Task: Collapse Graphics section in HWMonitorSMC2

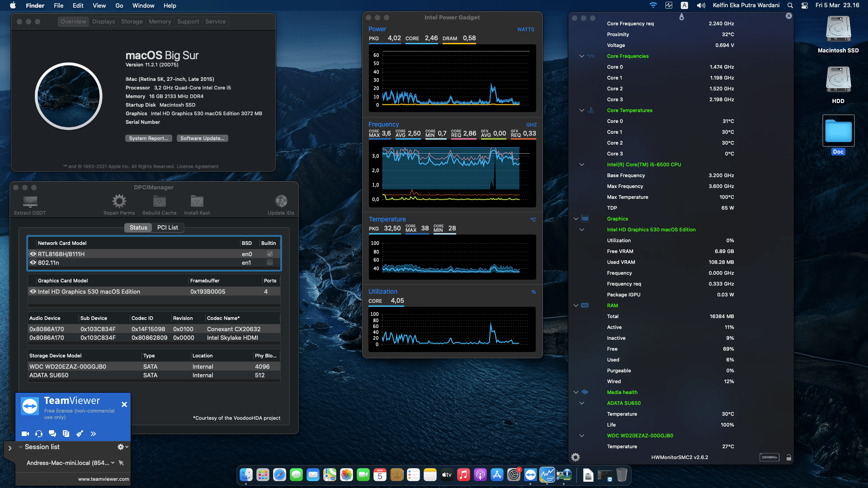Action: point(576,219)
